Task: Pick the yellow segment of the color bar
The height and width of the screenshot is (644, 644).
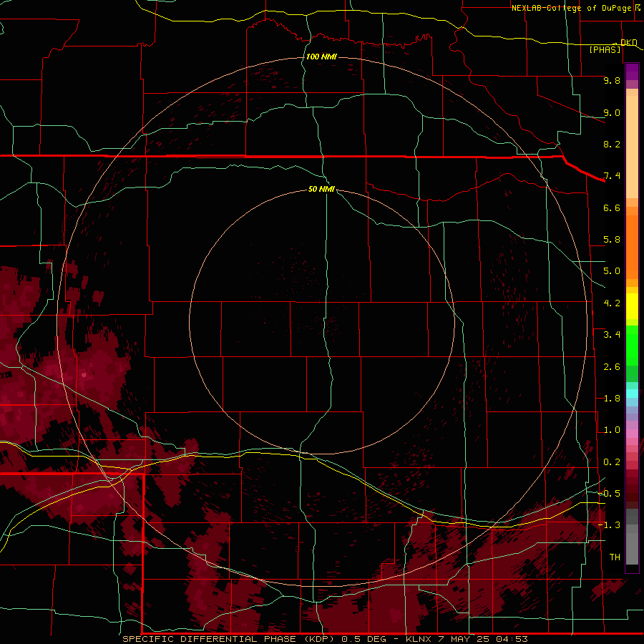Action: coord(632,306)
